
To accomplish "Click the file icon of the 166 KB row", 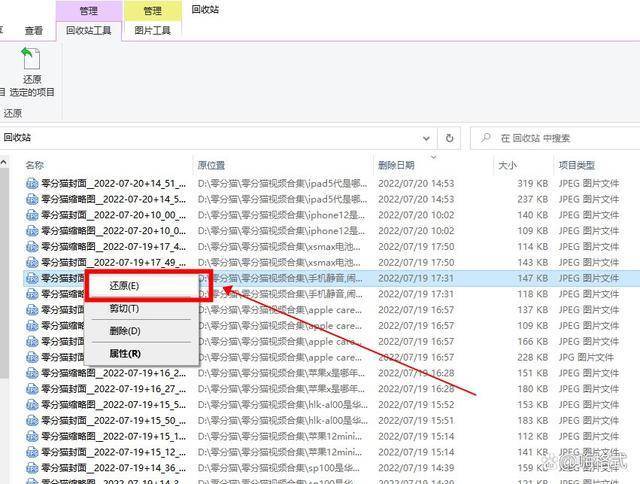I will pyautogui.click(x=32, y=342).
